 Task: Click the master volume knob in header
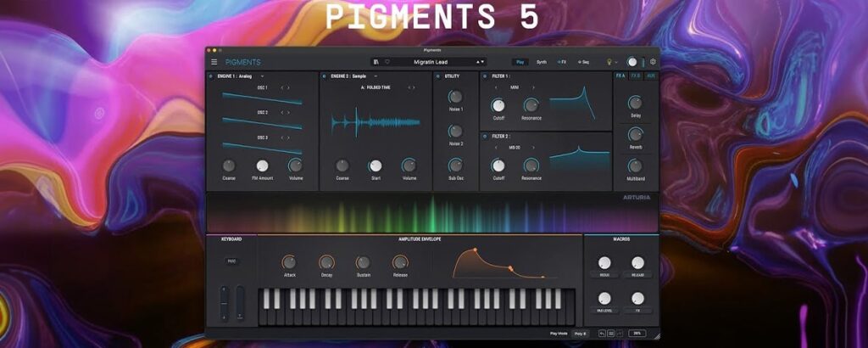click(x=632, y=62)
